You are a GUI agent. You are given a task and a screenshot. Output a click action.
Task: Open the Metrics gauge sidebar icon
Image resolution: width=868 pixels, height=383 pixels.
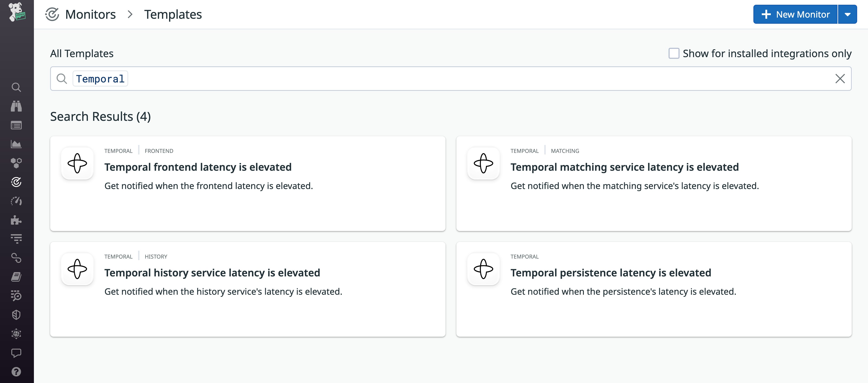coord(17,201)
